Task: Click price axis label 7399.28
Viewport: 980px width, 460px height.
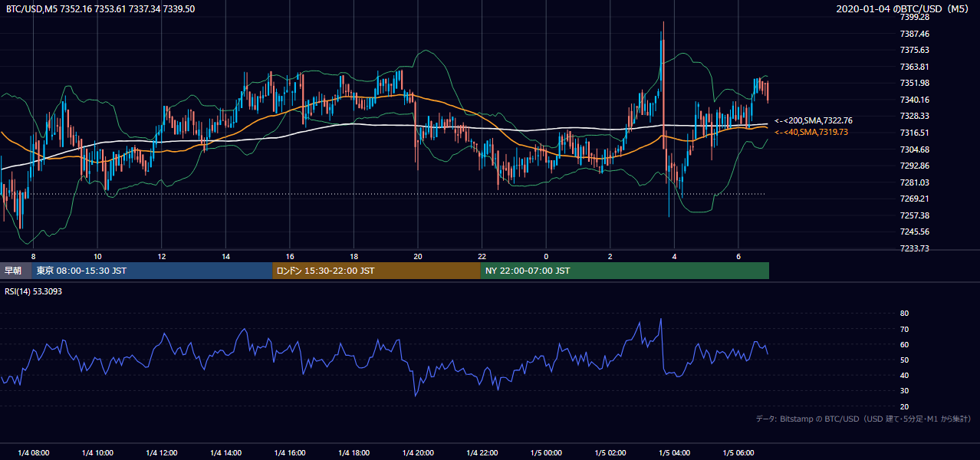Action: (915, 17)
